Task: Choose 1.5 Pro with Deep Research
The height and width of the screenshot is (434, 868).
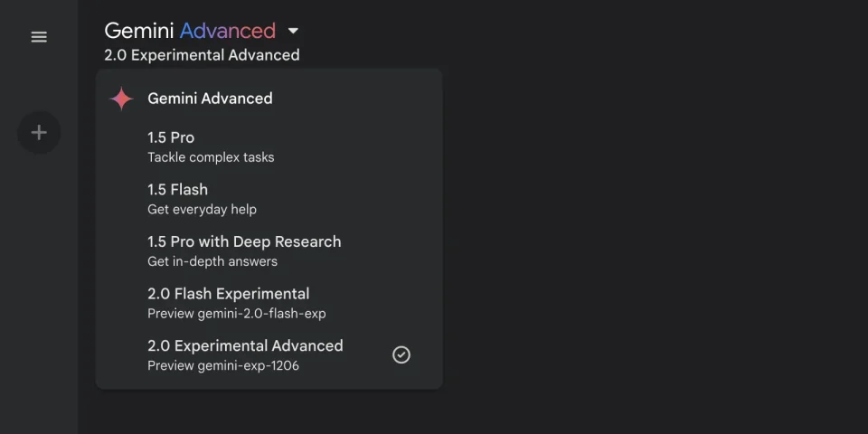Action: [x=269, y=251]
